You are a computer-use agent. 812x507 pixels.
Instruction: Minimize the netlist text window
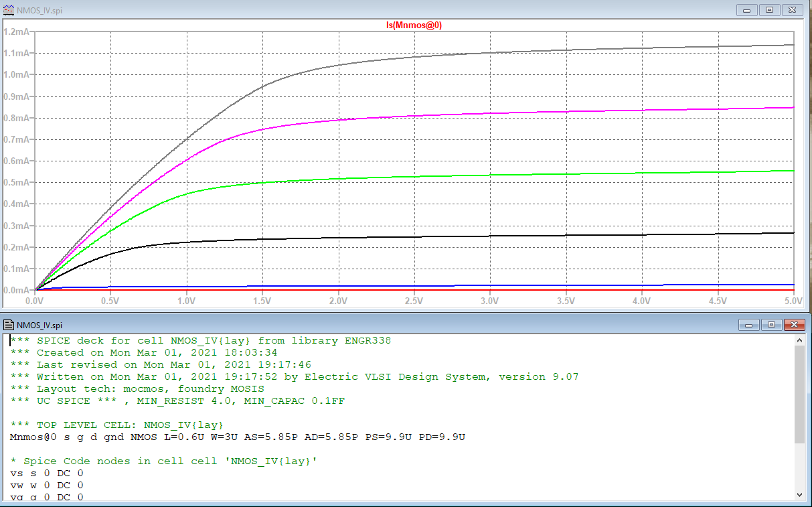pos(749,325)
